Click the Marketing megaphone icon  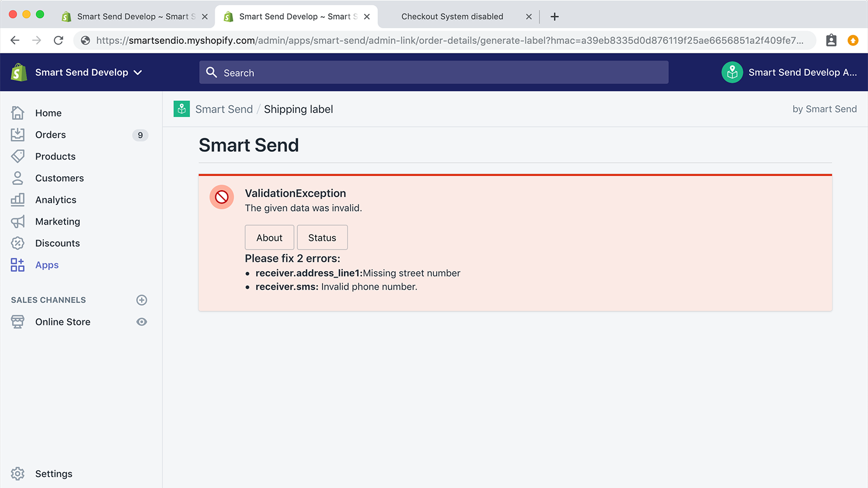pos(17,221)
